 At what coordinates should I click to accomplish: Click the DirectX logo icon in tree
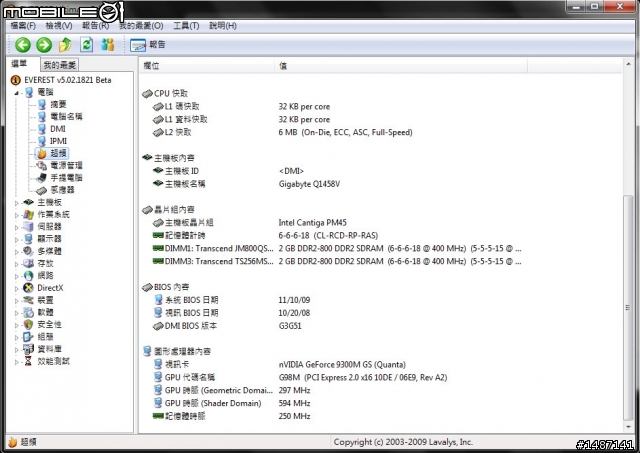click(28, 288)
